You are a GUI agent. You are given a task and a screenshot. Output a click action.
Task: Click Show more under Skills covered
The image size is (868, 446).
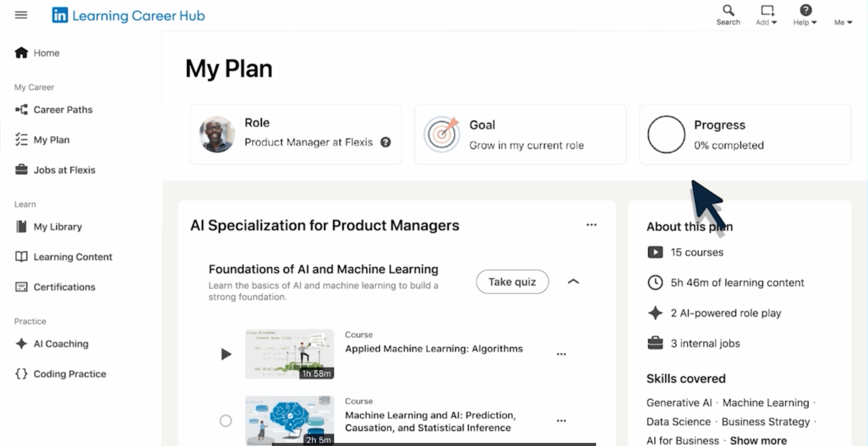758,441
